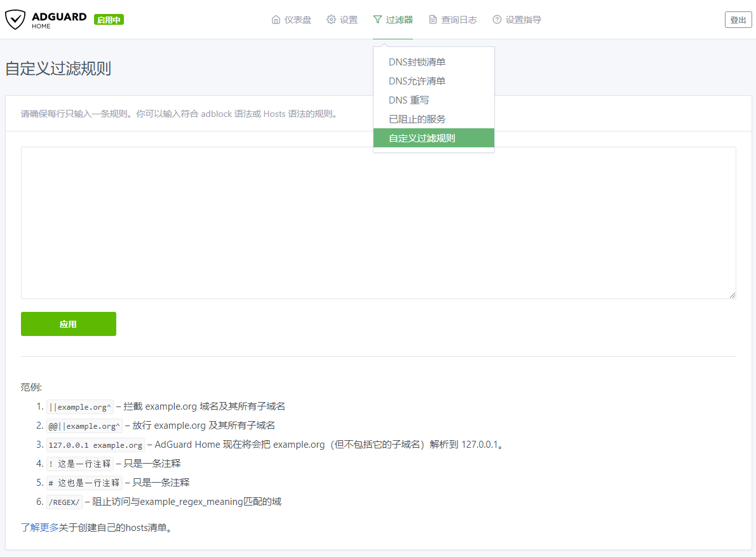This screenshot has height=557, width=756.
Task: Click the document icon beside 查询日志
Action: pos(433,20)
